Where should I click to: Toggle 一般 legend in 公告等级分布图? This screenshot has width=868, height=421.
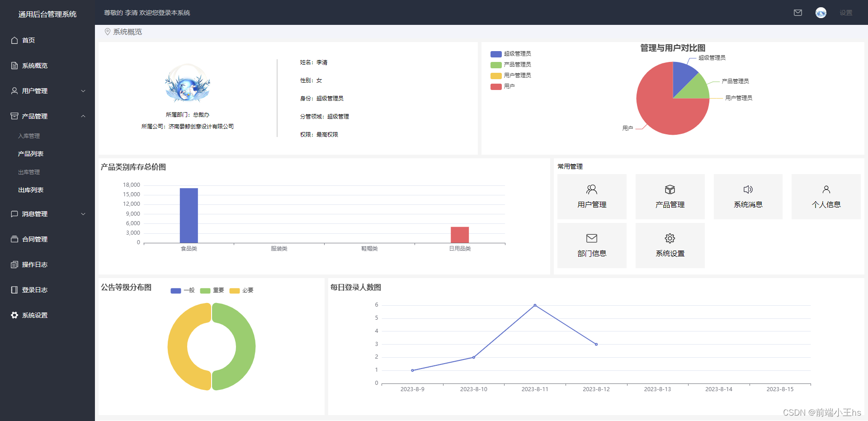pyautogui.click(x=182, y=291)
